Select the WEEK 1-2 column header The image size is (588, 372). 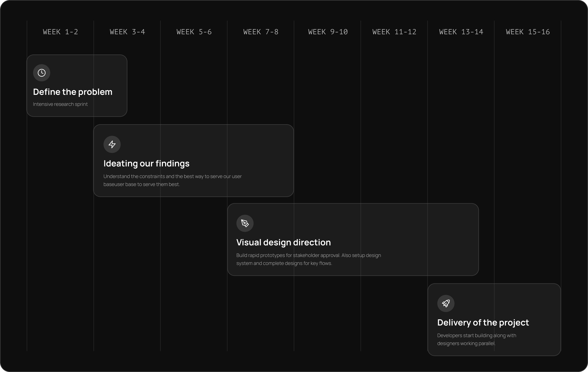(x=60, y=32)
